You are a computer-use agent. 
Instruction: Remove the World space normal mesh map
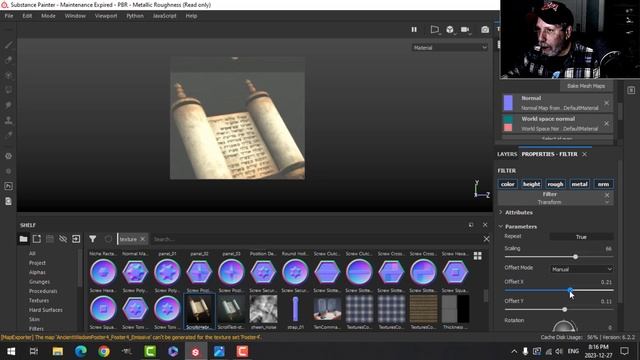coord(607,123)
